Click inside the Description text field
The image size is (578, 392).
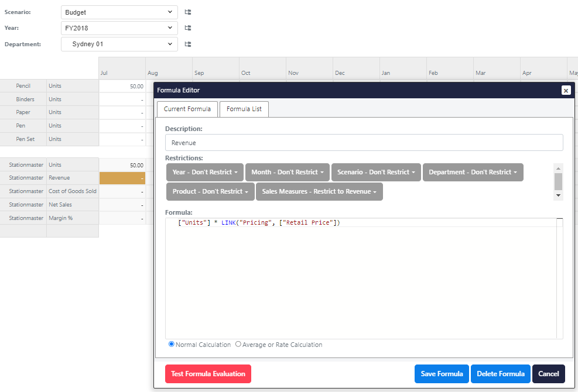363,142
